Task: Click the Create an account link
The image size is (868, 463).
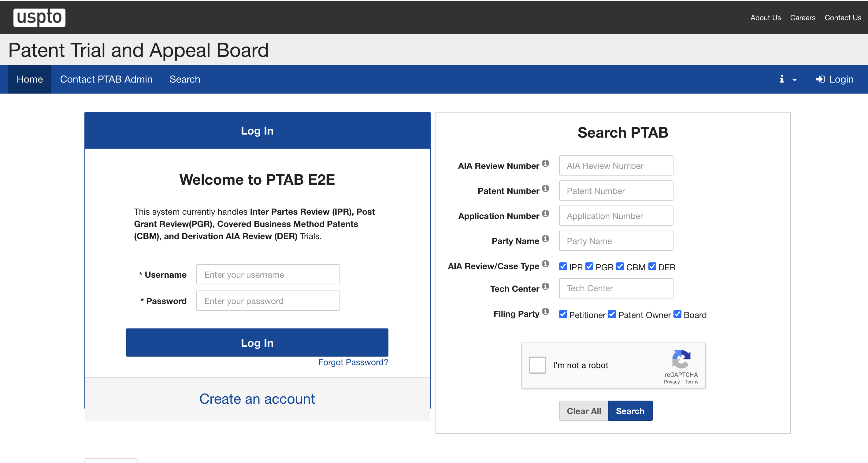Action: 257,399
